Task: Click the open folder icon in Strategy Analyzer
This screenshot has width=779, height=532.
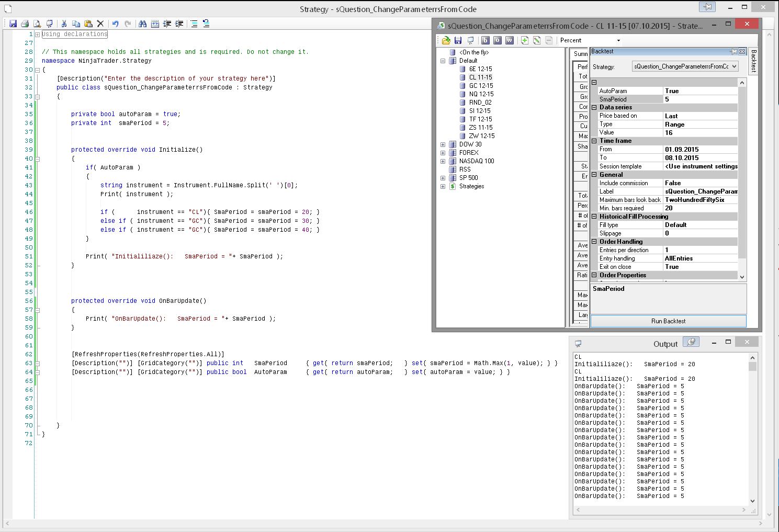Action: [x=446, y=40]
